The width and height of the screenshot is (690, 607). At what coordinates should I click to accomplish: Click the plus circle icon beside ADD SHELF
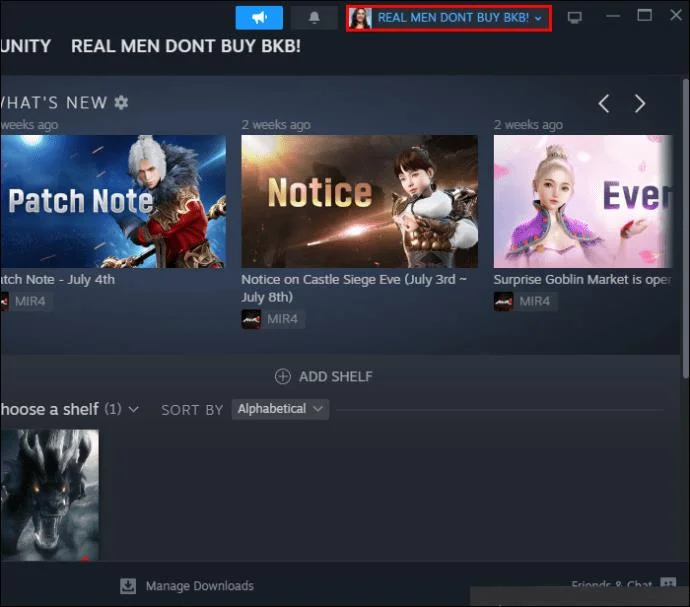[x=283, y=377]
